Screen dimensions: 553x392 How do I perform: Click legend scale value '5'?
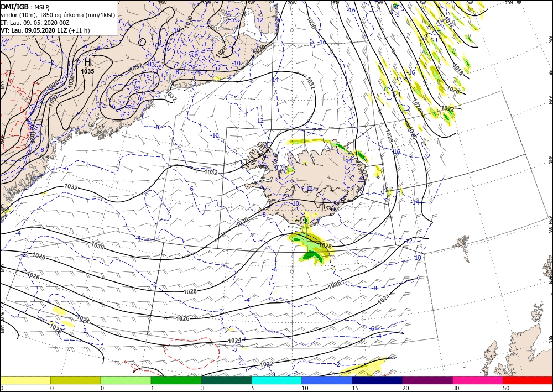click(253, 388)
